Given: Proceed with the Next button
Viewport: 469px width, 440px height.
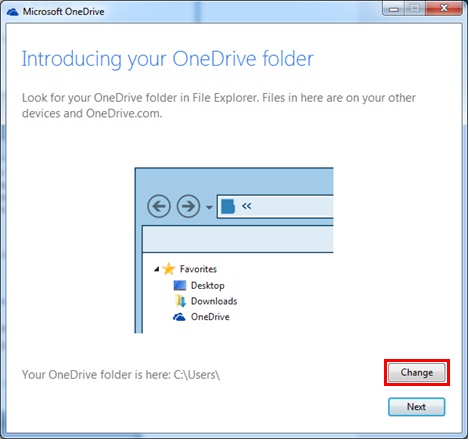Looking at the screenshot, I should pos(416,407).
